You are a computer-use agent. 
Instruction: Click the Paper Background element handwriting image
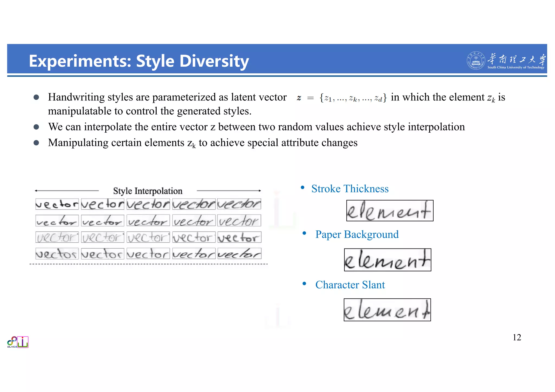tap(388, 260)
